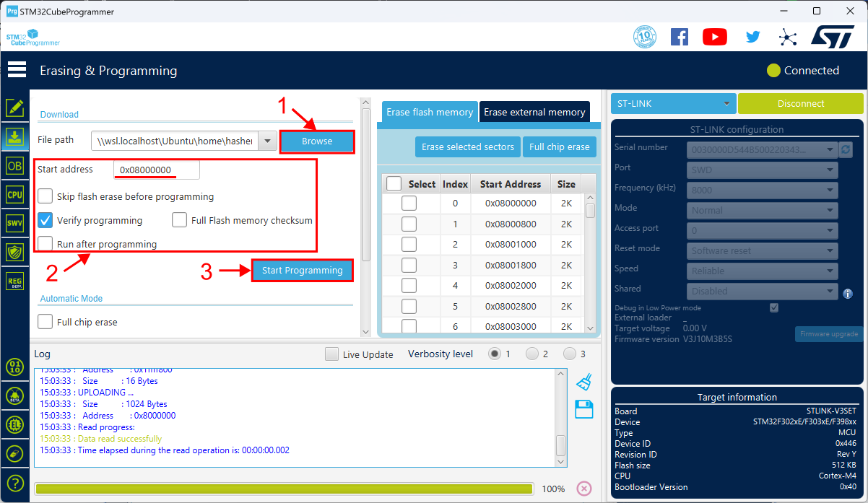This screenshot has height=503, width=868.
Task: Open the ST-LINK interface dropdown
Action: [673, 104]
